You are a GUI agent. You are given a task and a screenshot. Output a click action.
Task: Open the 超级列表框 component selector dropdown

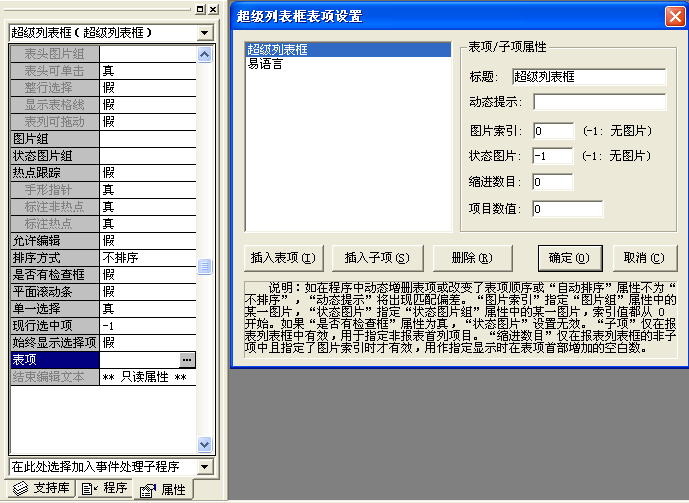click(205, 32)
